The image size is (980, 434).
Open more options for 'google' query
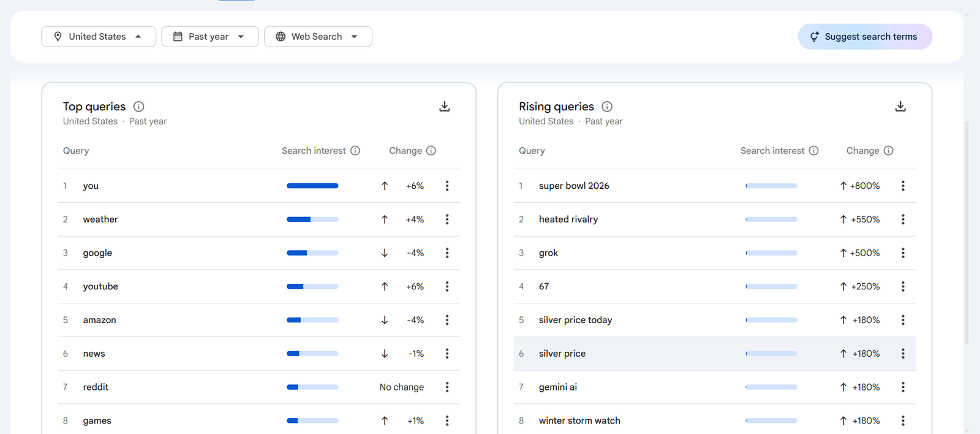coord(447,253)
